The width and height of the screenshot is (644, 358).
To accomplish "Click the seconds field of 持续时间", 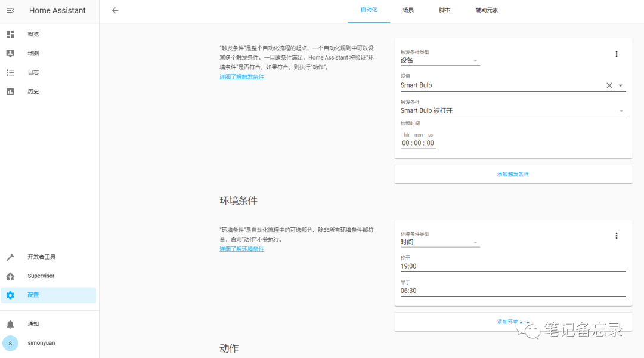I will [430, 143].
